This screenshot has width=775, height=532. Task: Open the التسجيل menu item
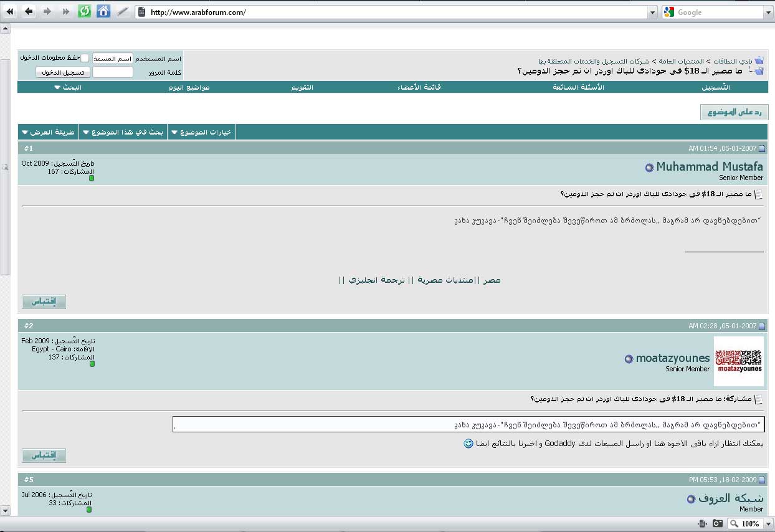716,87
